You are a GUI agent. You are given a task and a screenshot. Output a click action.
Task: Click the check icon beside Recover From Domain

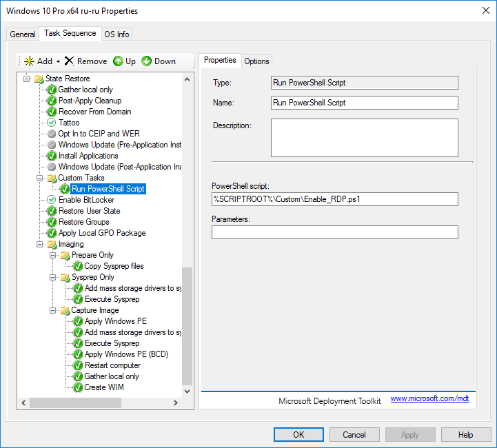tap(52, 112)
